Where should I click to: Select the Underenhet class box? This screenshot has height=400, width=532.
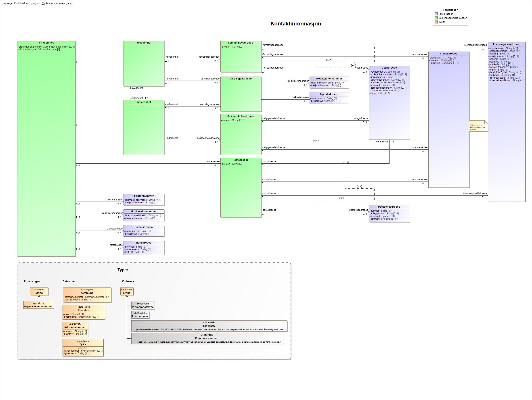[144, 127]
